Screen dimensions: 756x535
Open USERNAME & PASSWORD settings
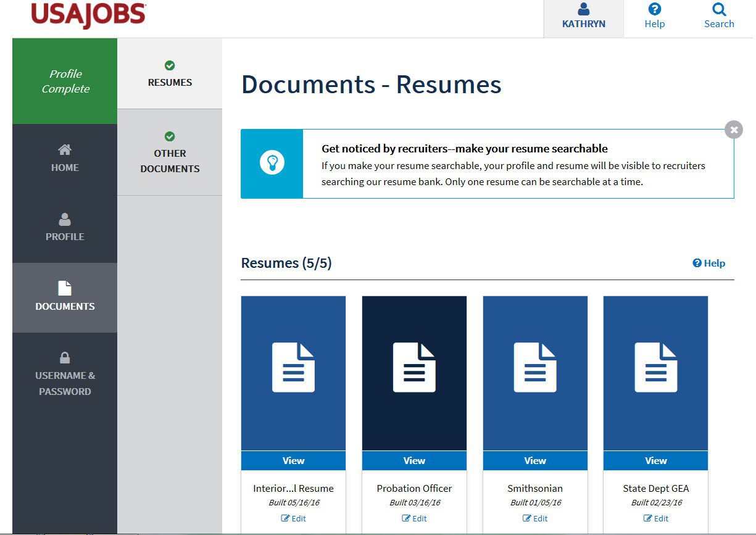click(x=65, y=374)
